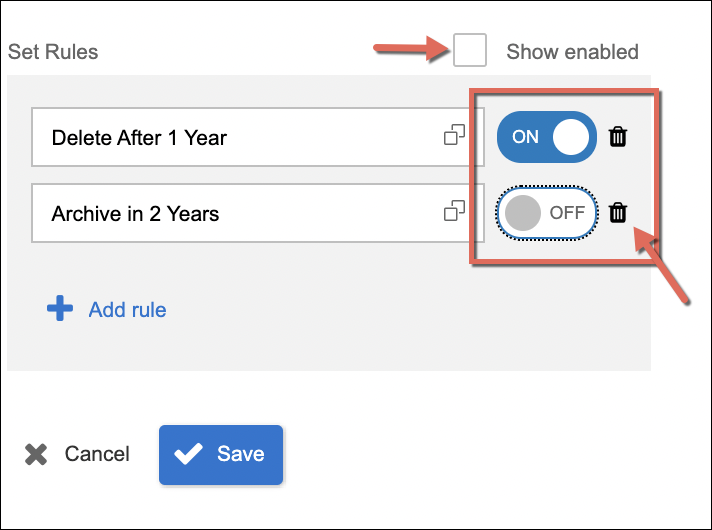
Task: Click the Archive in 2 Years rule field
Action: click(x=230, y=213)
